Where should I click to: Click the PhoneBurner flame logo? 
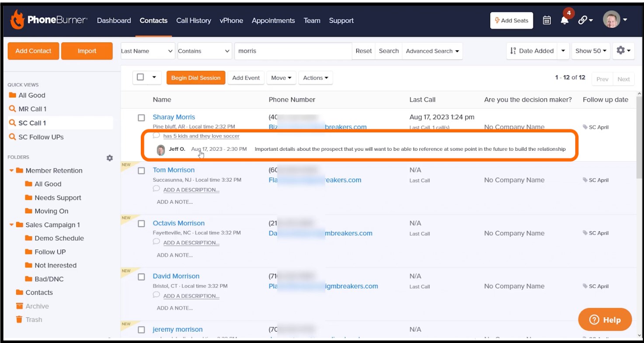[x=17, y=20]
